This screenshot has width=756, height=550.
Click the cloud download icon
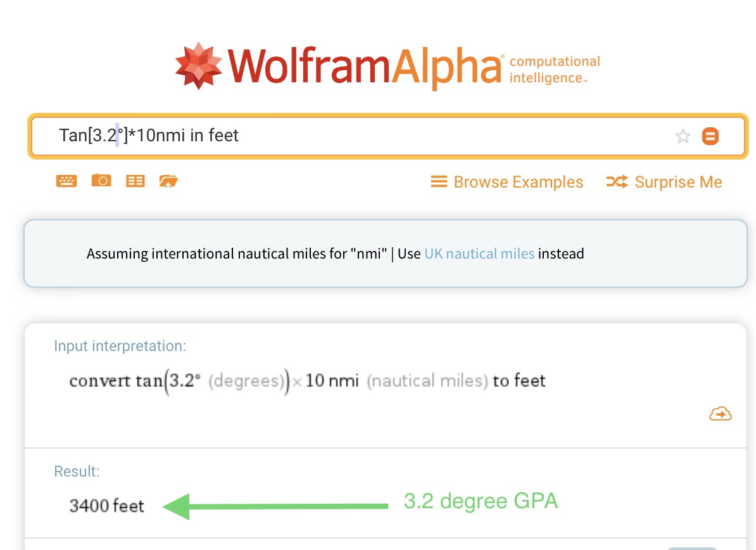tap(721, 414)
